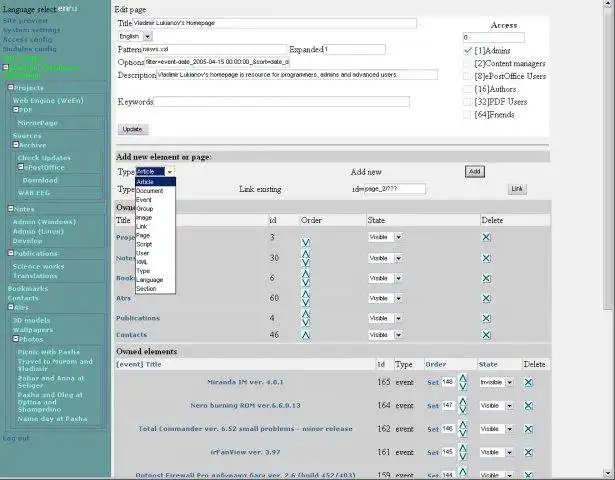
Task: Enable the [32]PDF Users access checkbox
Action: point(467,102)
